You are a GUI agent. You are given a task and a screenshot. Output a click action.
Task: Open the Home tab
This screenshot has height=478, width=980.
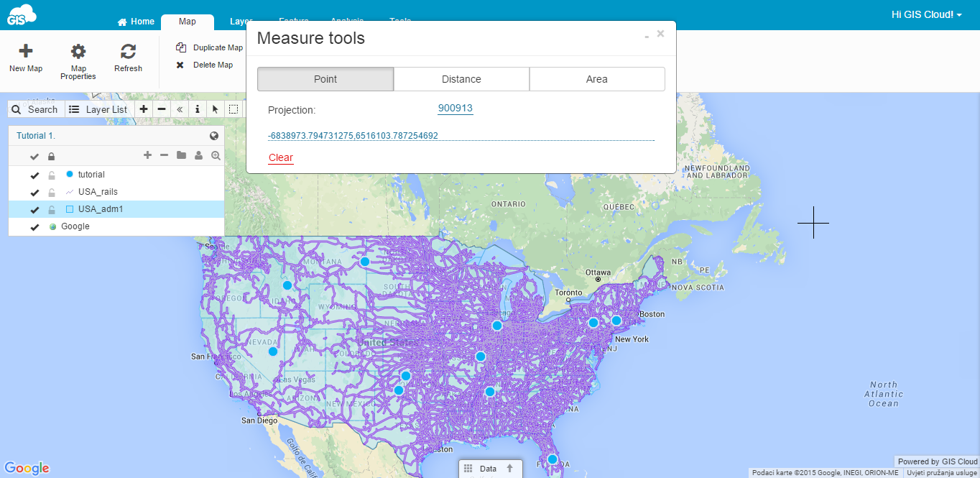136,22
